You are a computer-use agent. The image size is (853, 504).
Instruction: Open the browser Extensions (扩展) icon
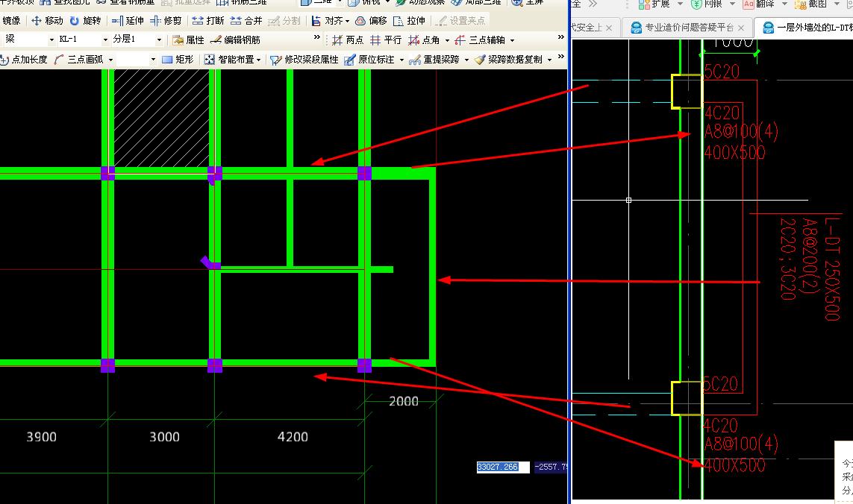644,4
